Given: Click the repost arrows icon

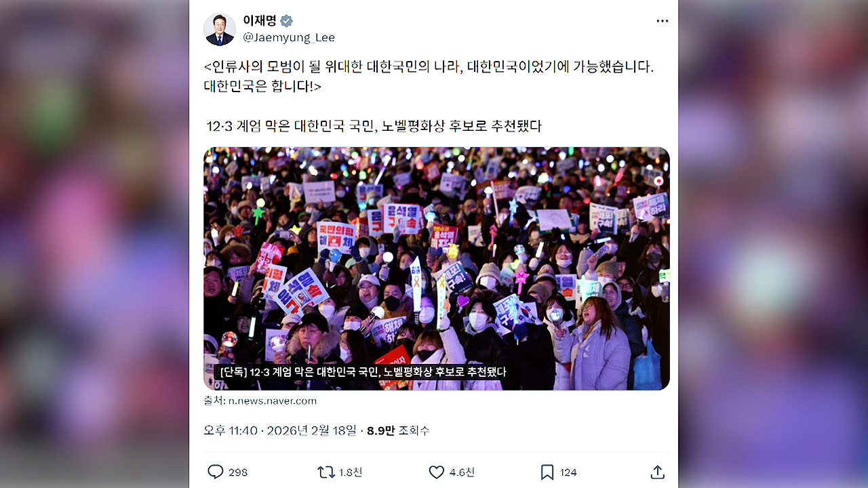Looking at the screenshot, I should pos(325,472).
